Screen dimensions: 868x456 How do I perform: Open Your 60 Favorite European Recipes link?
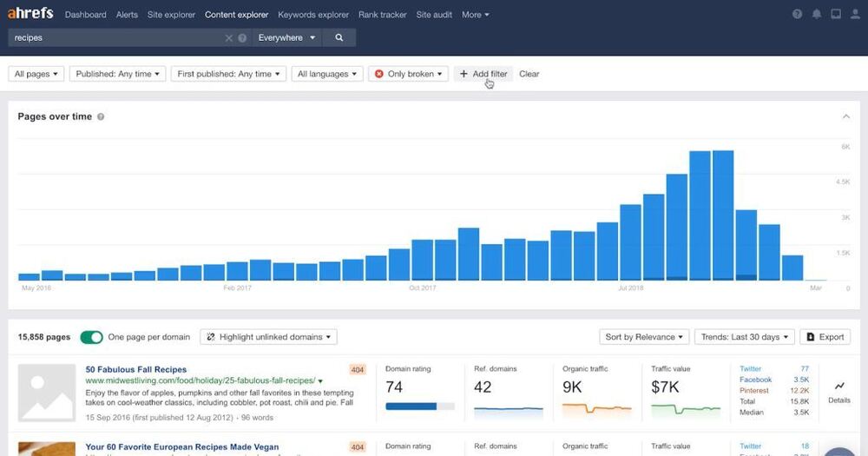click(x=182, y=447)
